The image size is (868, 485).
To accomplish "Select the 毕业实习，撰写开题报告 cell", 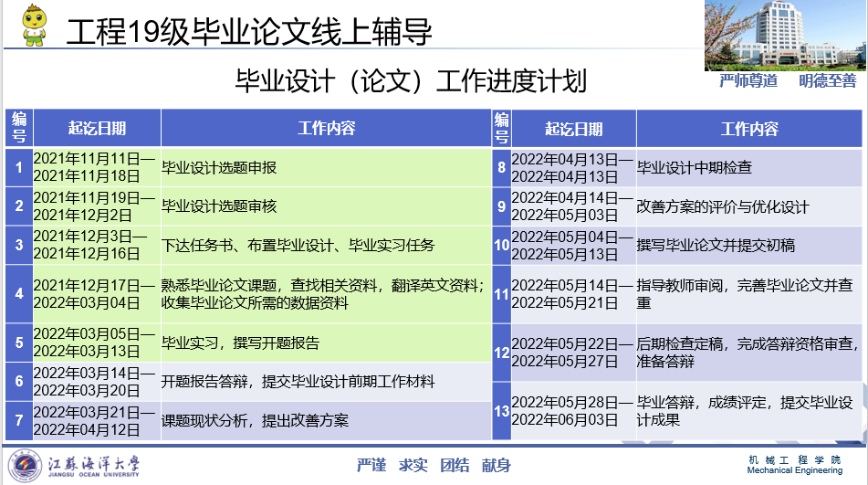I will pos(240,343).
